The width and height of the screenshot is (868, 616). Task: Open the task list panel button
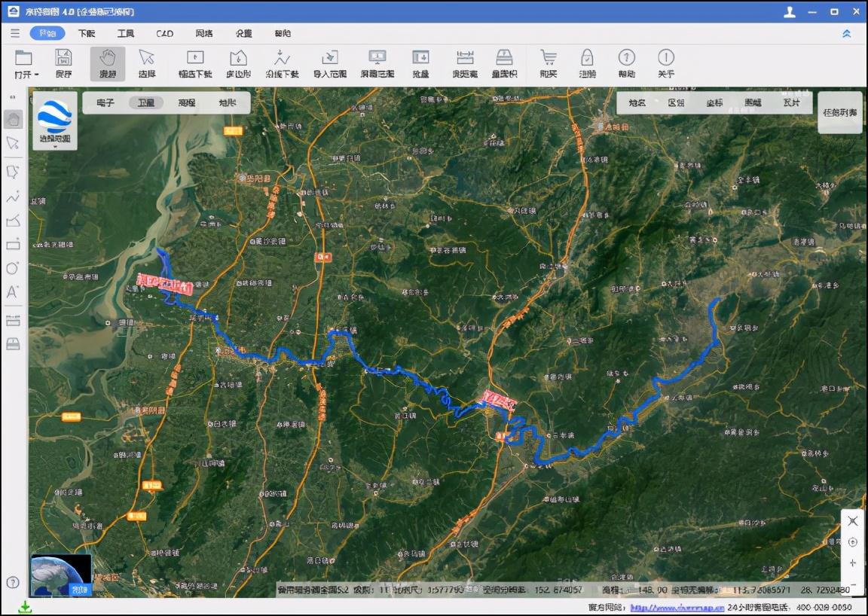pyautogui.click(x=840, y=113)
